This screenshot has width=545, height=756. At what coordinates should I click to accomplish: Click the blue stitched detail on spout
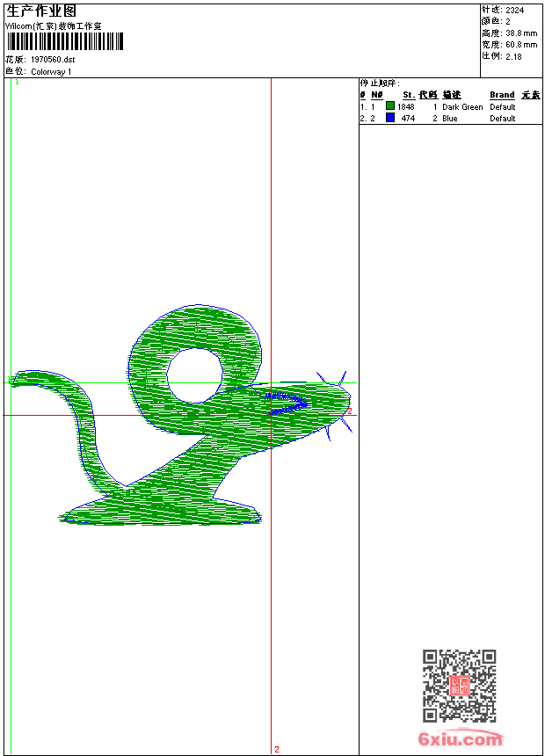287,405
